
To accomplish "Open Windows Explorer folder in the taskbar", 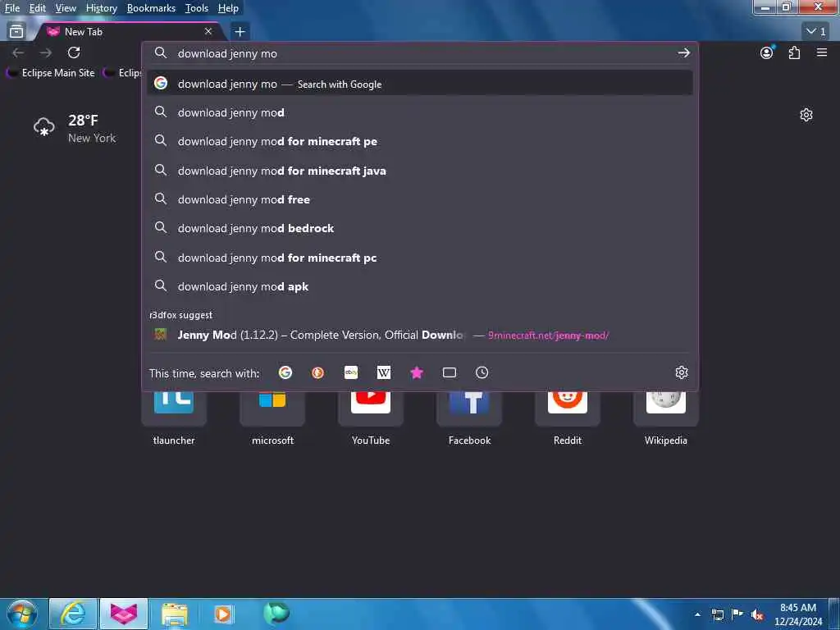I will pos(175,614).
